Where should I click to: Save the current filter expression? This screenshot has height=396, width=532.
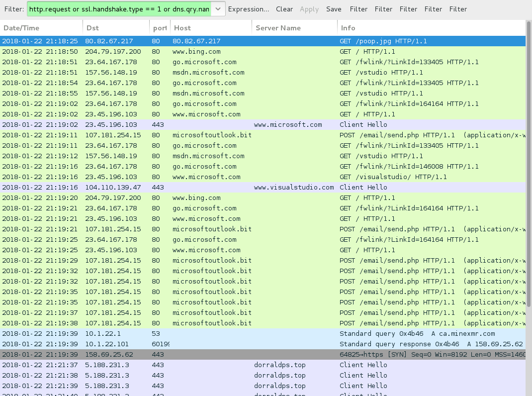pyautogui.click(x=334, y=9)
